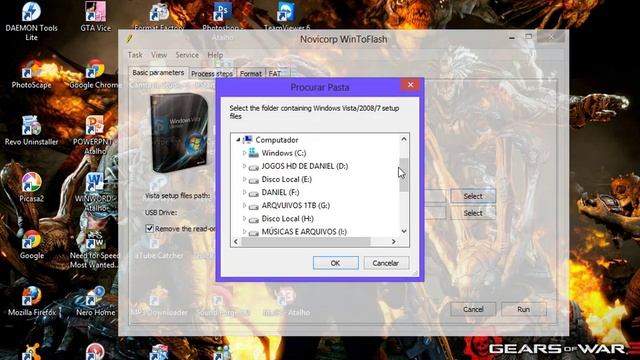The height and width of the screenshot is (360, 640).
Task: Switch to Format tab
Action: coord(250,74)
